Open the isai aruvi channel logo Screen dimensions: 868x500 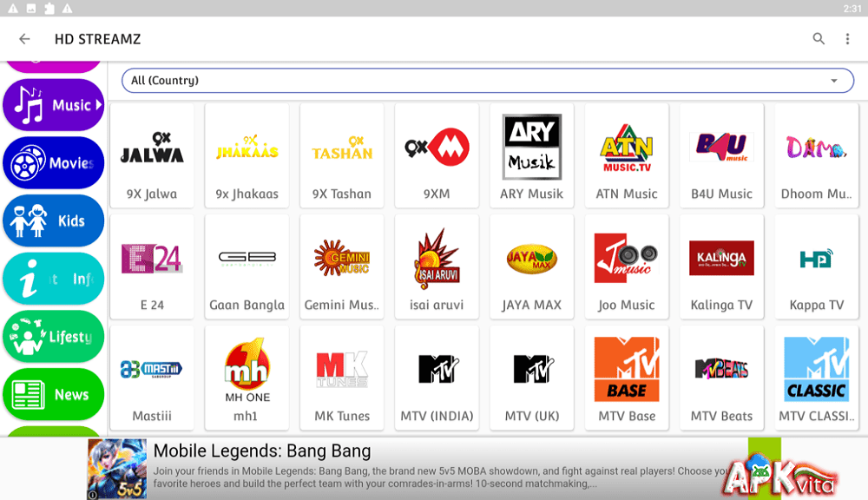click(x=437, y=259)
